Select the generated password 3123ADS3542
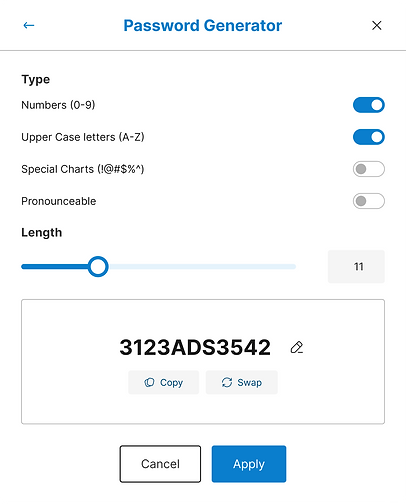The height and width of the screenshot is (504, 406). pos(195,347)
